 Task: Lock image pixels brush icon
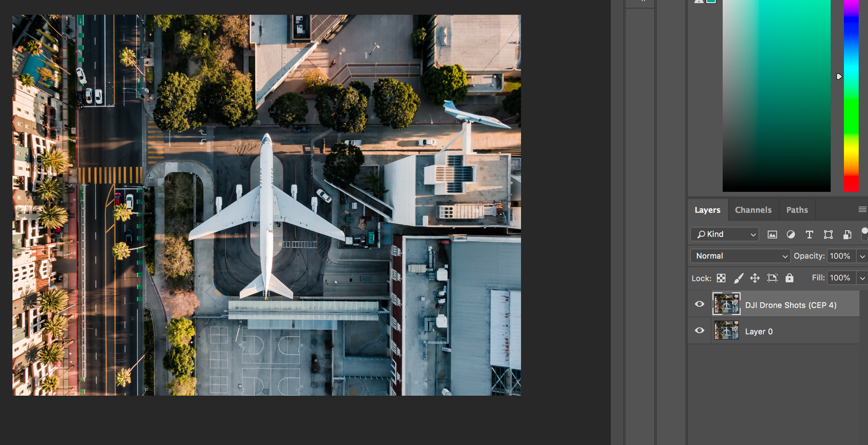(738, 278)
